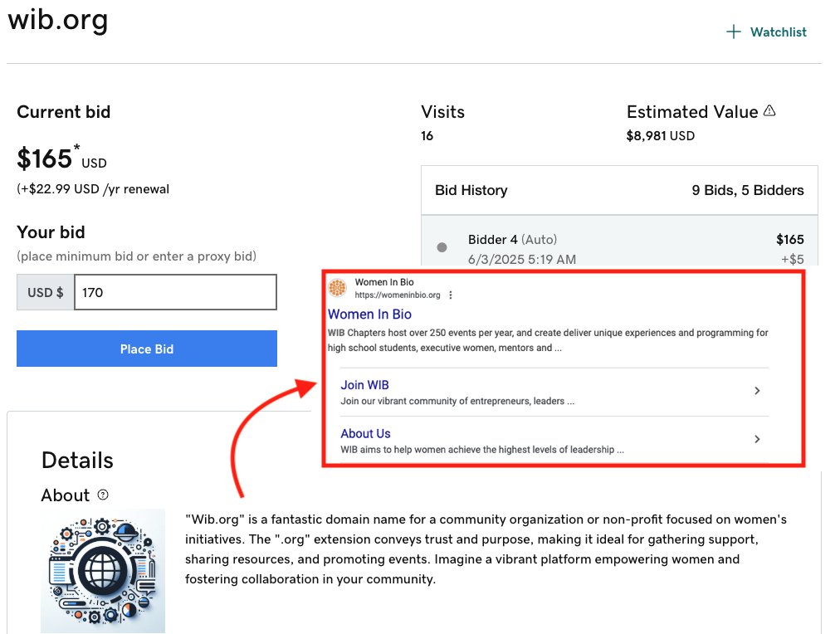
Task: Open the Join WIB sitelink
Action: tap(365, 385)
